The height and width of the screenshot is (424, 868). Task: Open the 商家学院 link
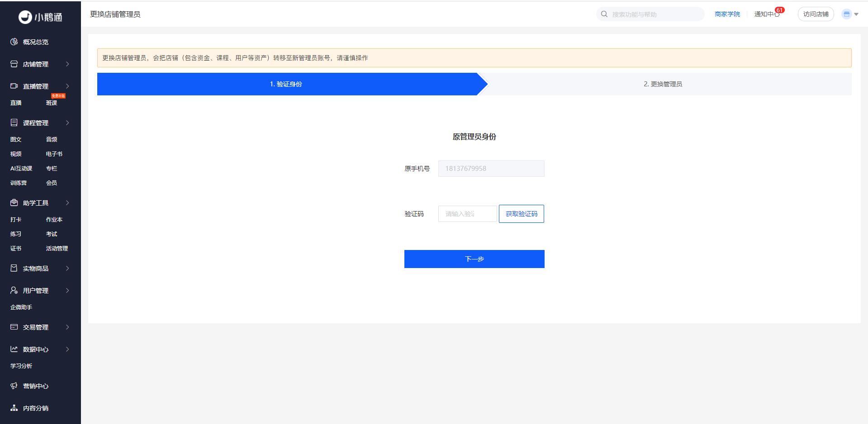coord(727,14)
